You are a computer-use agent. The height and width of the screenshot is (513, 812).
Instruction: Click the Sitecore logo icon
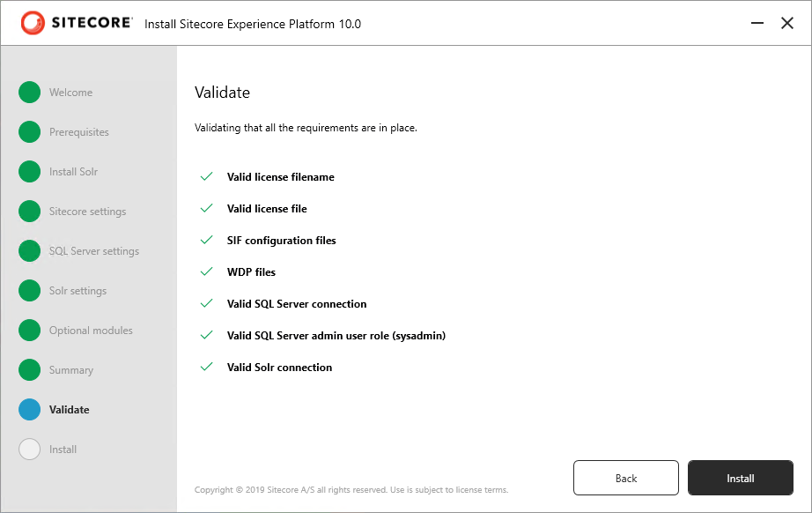(x=33, y=23)
